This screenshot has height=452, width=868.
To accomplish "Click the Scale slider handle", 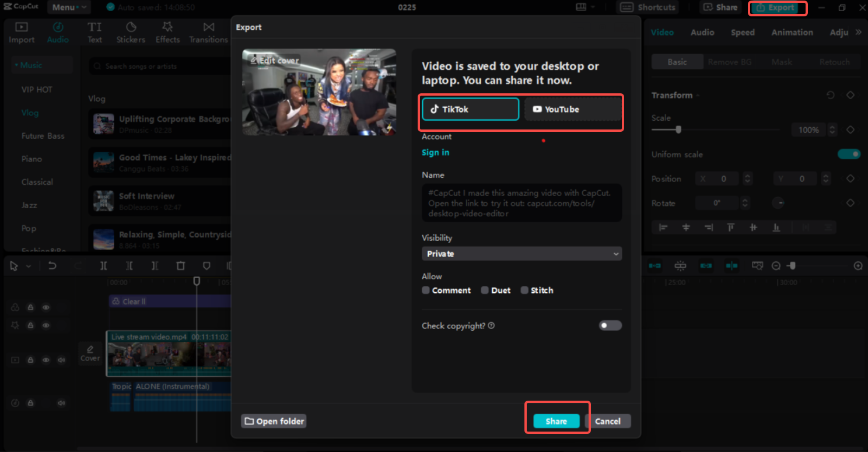I will coord(678,129).
